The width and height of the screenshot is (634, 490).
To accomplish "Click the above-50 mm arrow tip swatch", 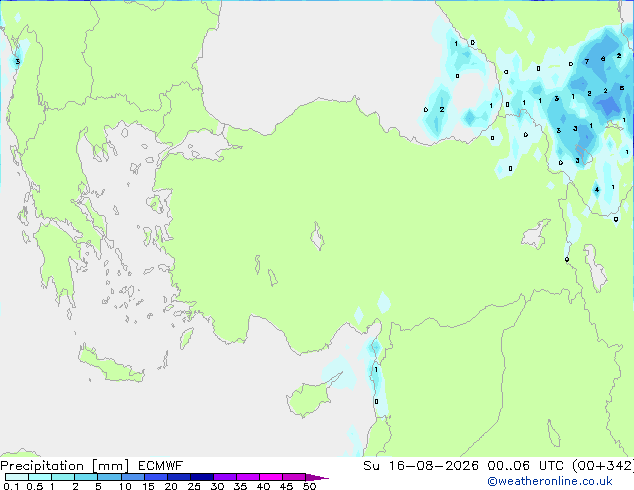I will click(317, 477).
